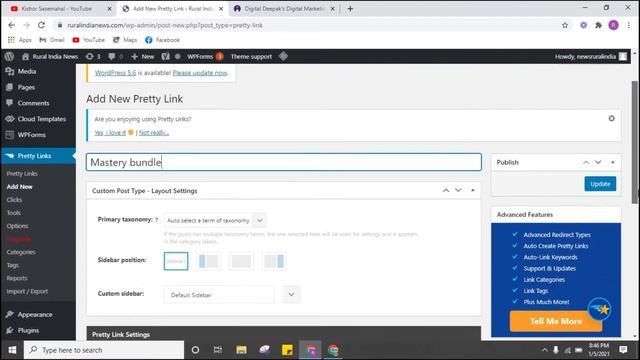640x360 pixels.
Task: Select the right sidebar position layout
Action: tap(273, 261)
